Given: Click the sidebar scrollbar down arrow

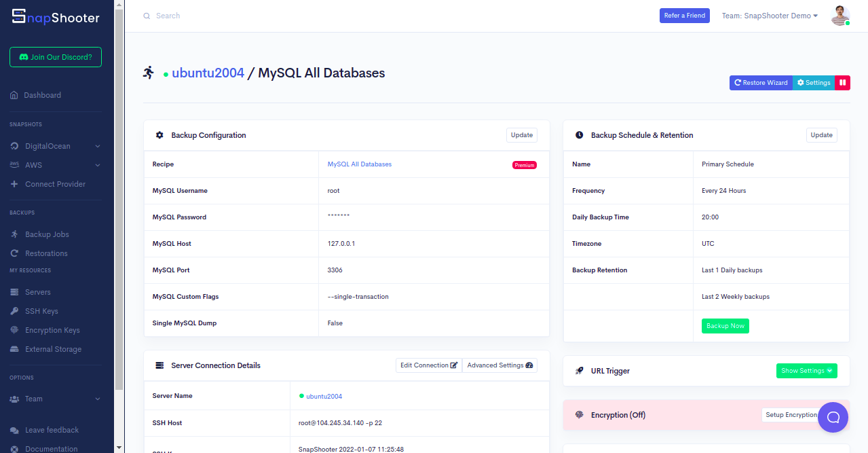Looking at the screenshot, I should click(x=119, y=448).
